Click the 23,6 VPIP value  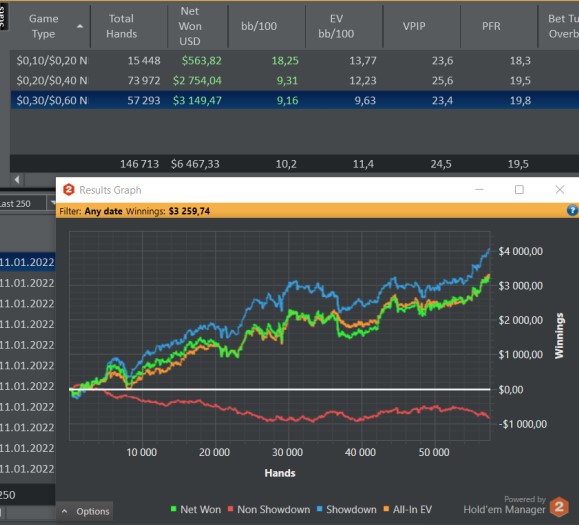tap(442, 61)
